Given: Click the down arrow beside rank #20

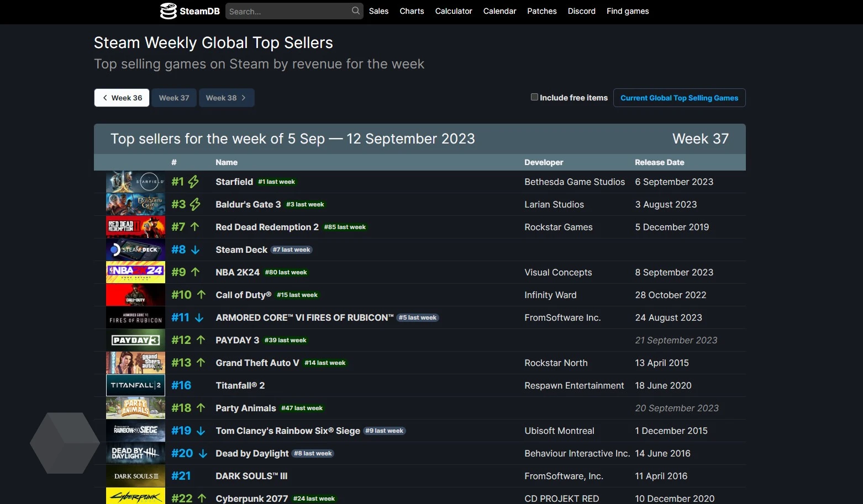Looking at the screenshot, I should [203, 453].
